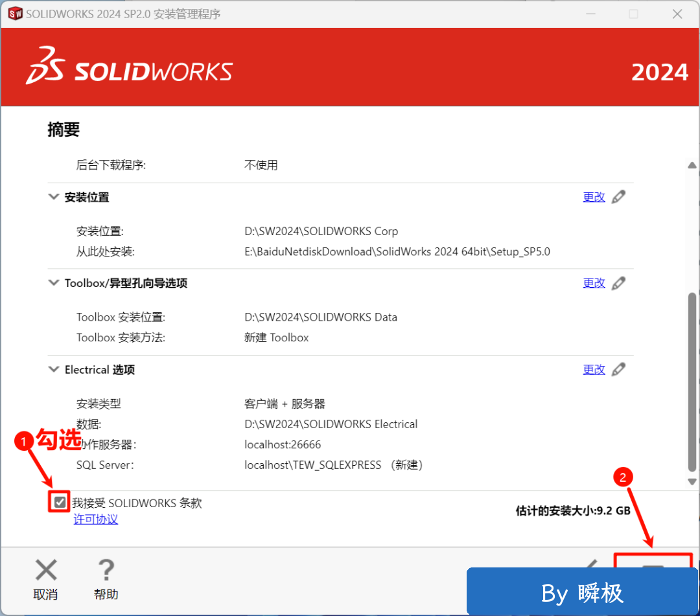This screenshot has height=616, width=700.
Task: Click the 取消 X icon
Action: pyautogui.click(x=46, y=571)
